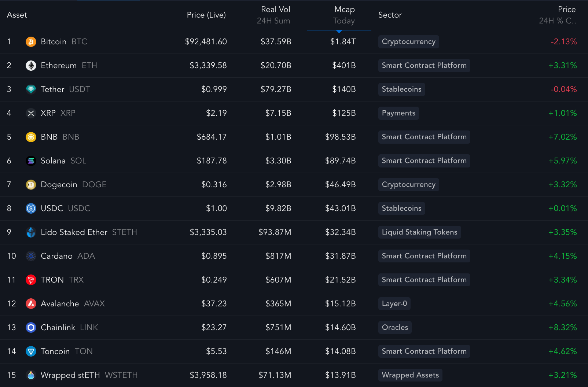Click the Avalanche logo icon

[x=31, y=304]
